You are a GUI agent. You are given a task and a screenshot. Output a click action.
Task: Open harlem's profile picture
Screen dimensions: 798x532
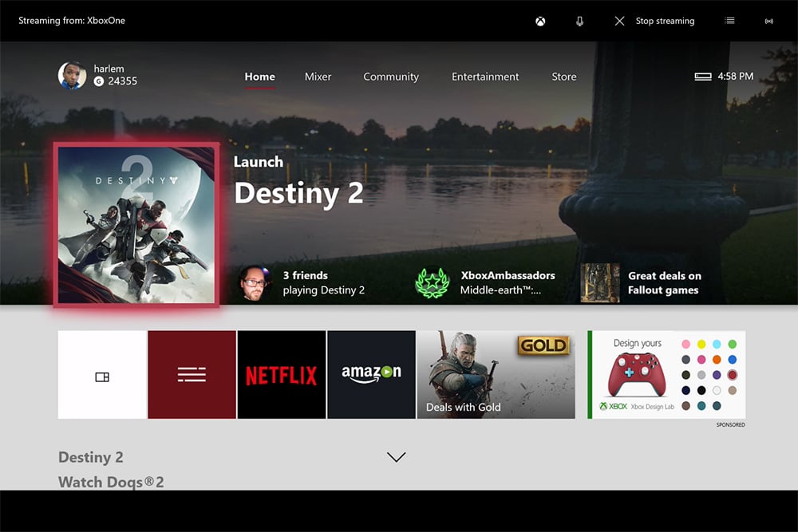[73, 75]
